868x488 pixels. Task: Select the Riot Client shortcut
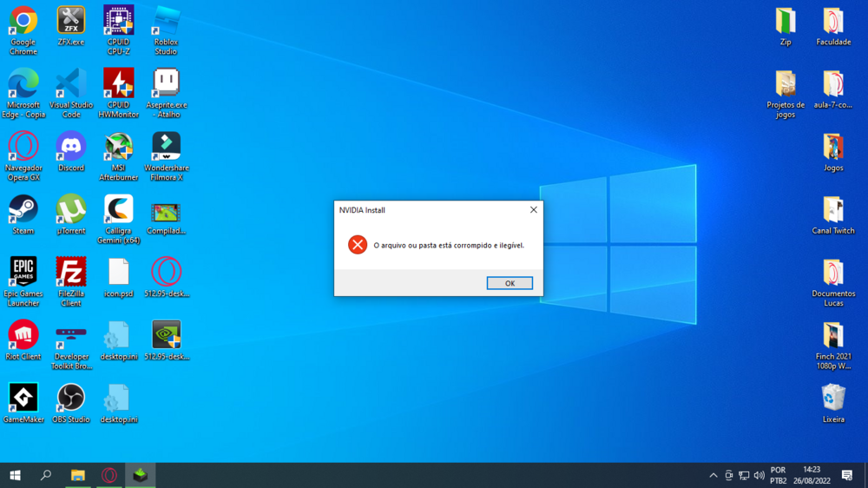[x=23, y=340]
